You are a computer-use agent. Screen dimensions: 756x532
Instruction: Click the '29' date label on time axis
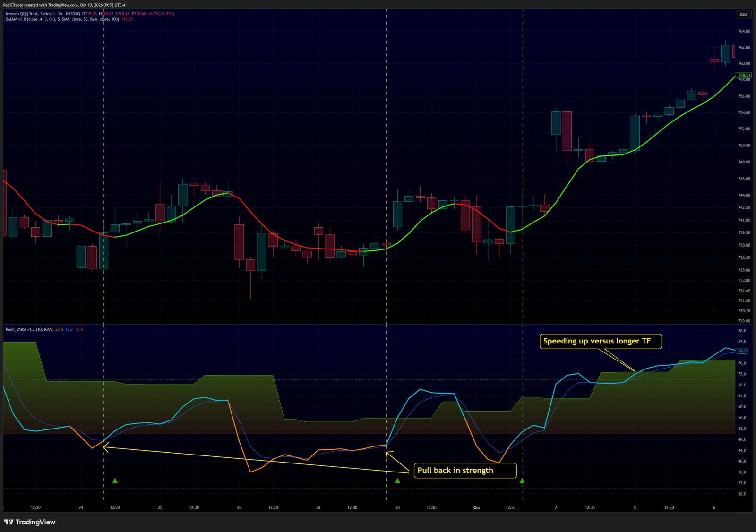[x=318, y=508]
